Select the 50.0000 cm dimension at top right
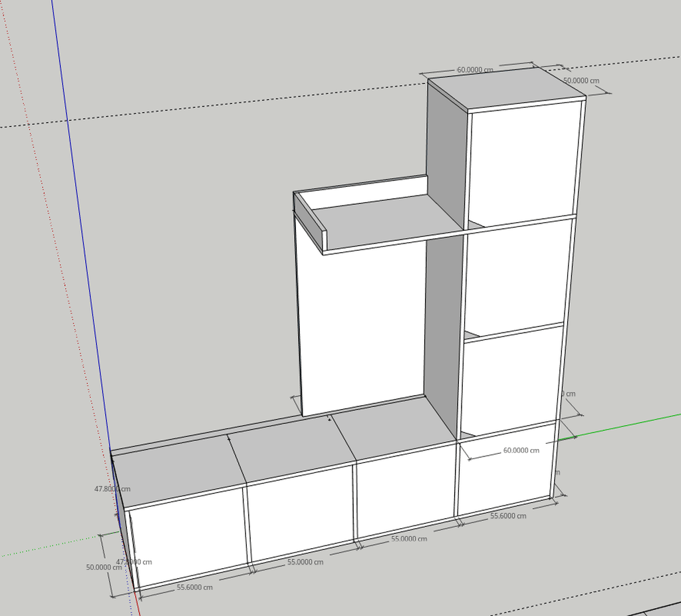Screen dimensions: 681x616 581,80
